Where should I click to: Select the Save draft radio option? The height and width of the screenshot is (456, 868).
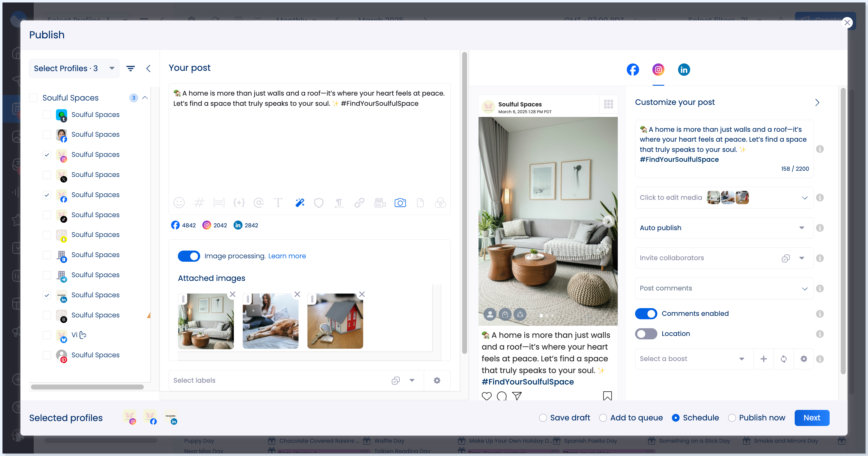543,418
